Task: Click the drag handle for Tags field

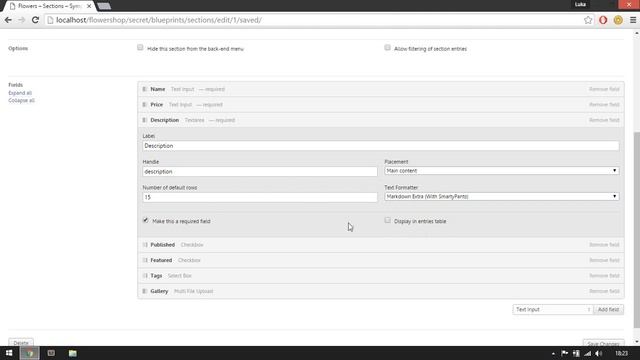Action: pyautogui.click(x=144, y=276)
